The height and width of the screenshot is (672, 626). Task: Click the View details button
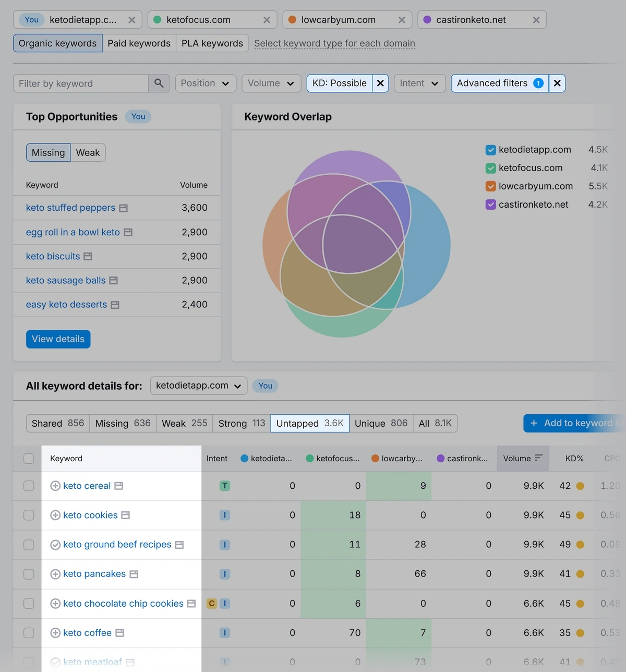(58, 339)
